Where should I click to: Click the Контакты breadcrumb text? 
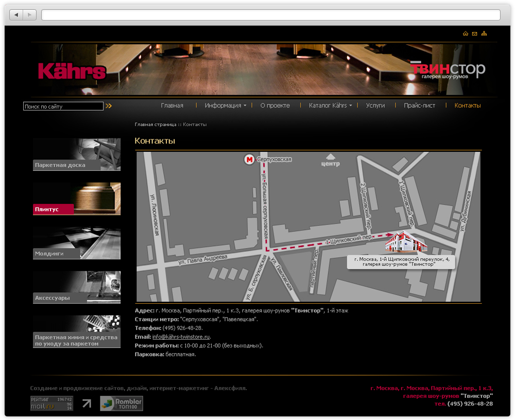[195, 125]
